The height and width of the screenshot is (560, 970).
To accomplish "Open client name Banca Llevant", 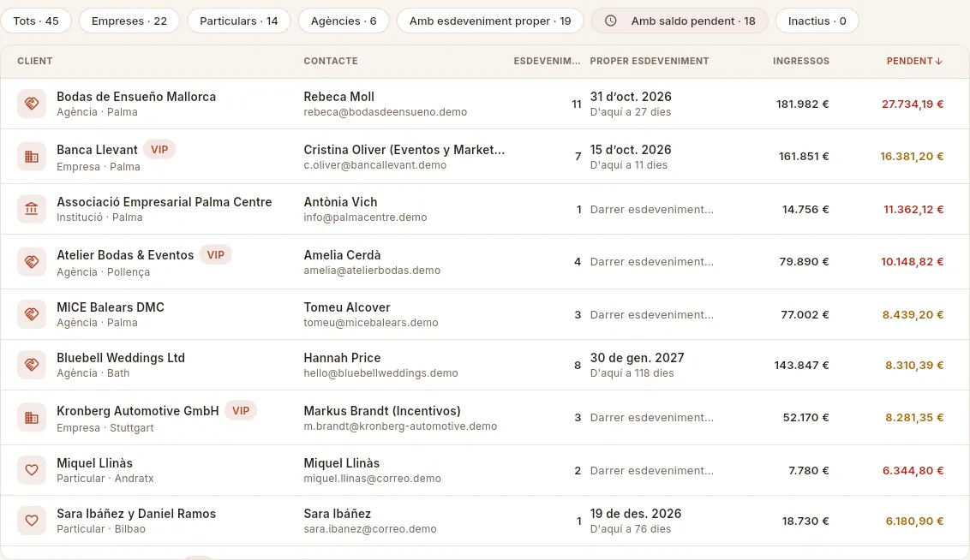I will (x=97, y=150).
